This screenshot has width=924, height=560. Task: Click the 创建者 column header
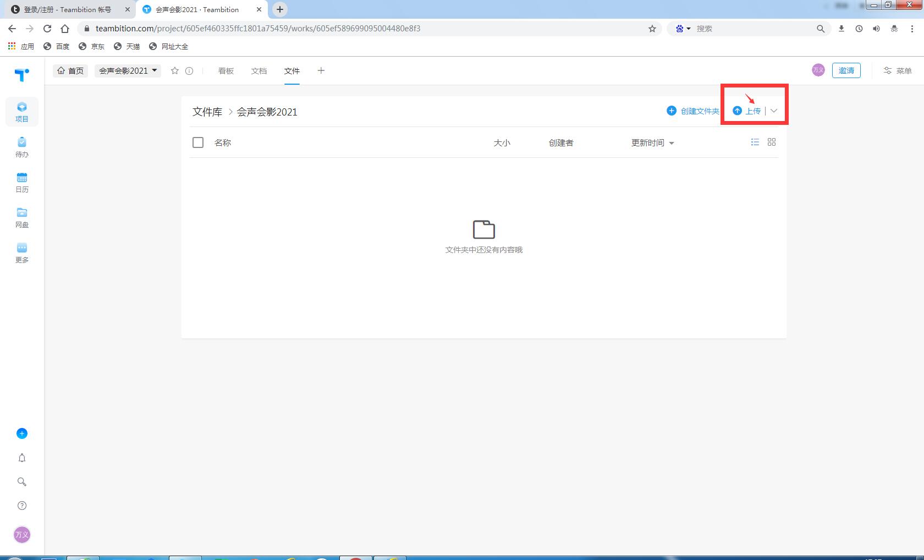[561, 142]
